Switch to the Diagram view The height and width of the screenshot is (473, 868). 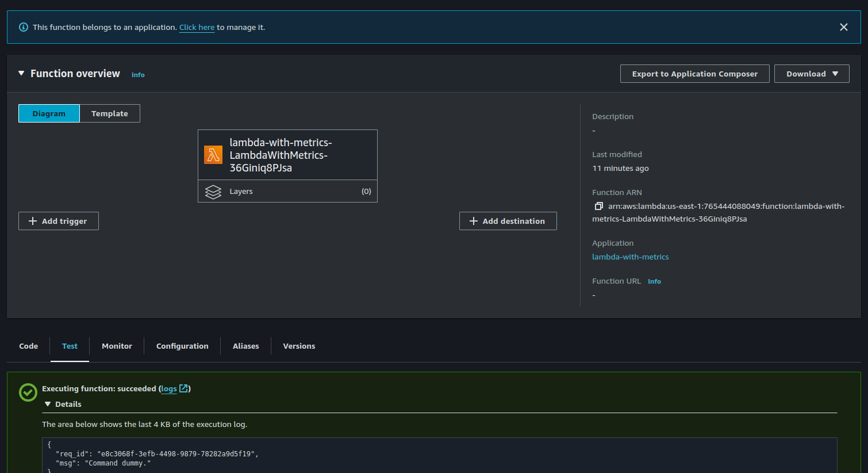pos(49,113)
